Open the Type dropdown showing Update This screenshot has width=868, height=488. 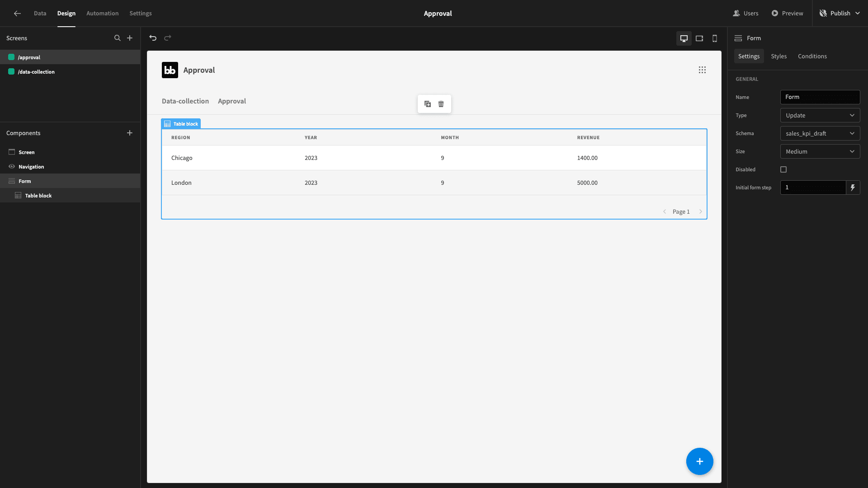(820, 115)
